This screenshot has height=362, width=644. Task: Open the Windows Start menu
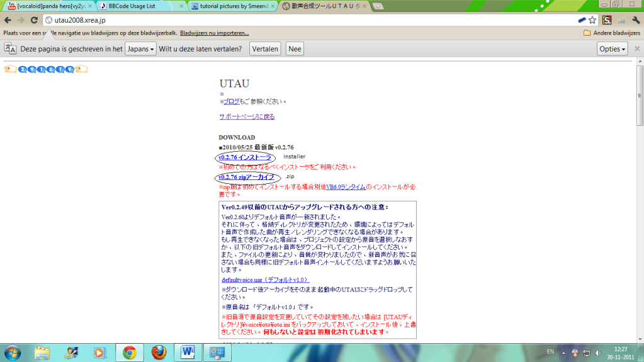[x=13, y=353]
